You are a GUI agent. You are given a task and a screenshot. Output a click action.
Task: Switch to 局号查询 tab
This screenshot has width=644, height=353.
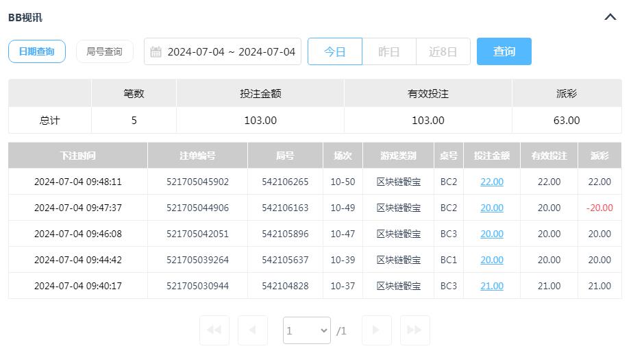104,51
